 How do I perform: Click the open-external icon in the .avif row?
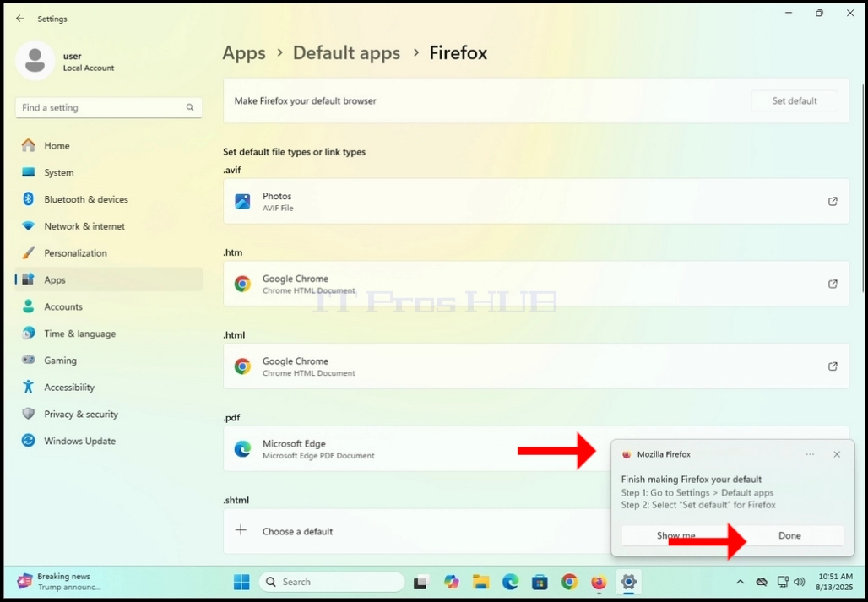pos(833,202)
